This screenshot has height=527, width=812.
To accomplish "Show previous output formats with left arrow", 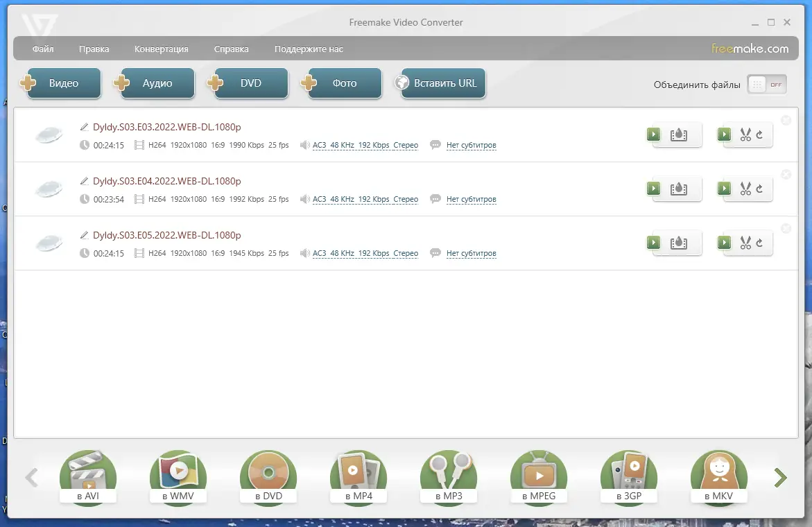I will tap(32, 477).
